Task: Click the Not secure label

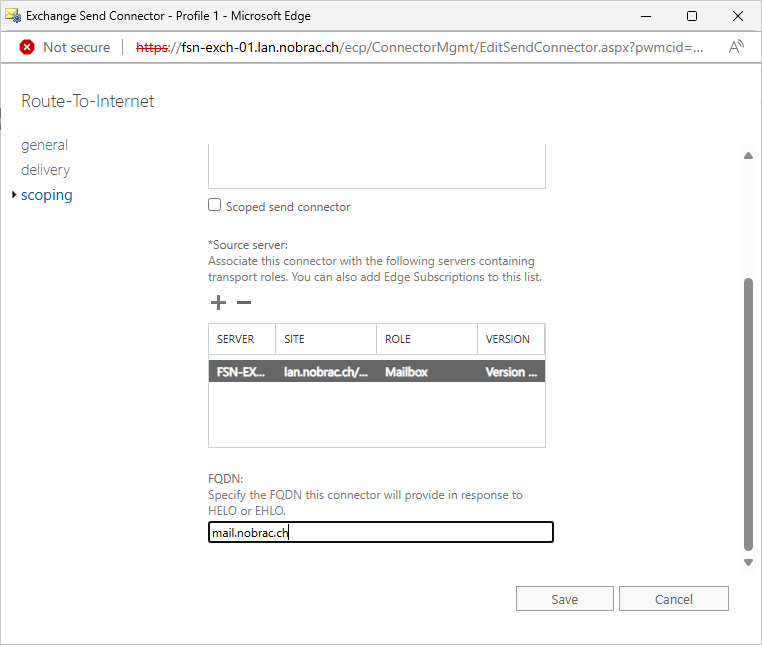Action: (x=77, y=47)
